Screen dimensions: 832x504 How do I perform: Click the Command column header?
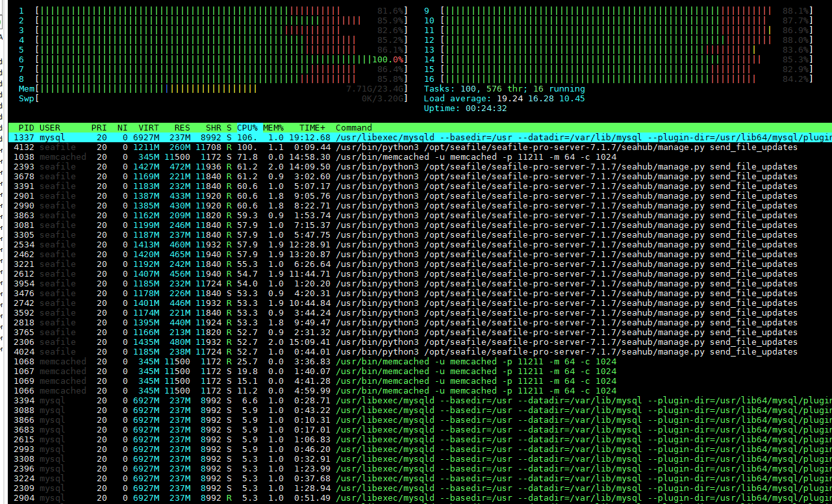pyautogui.click(x=354, y=128)
